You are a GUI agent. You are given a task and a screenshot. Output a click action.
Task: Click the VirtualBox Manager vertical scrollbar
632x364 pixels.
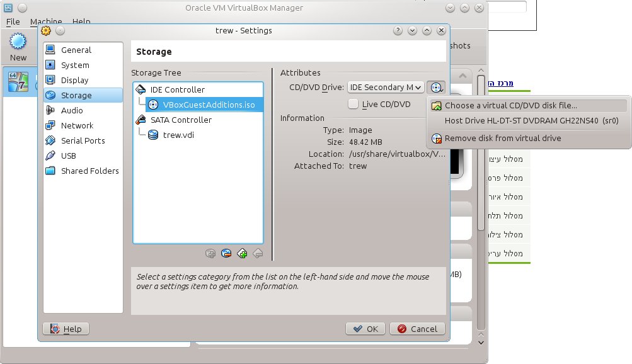(481, 152)
